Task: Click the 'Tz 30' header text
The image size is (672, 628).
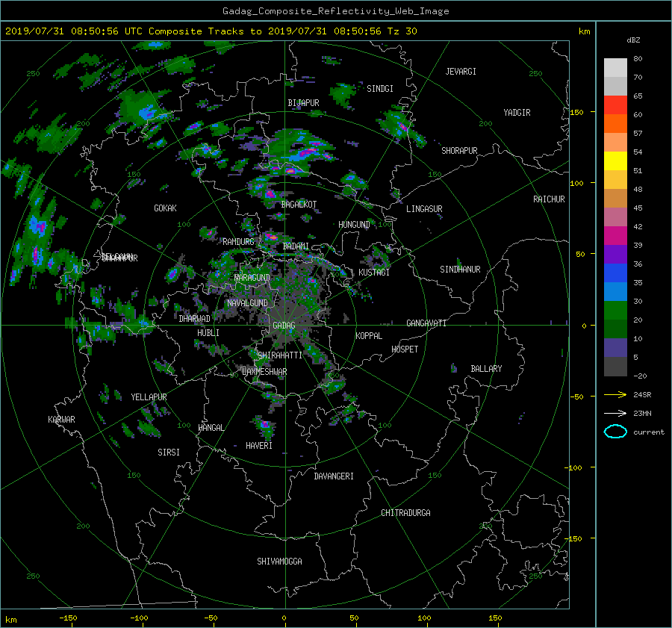Action: pos(402,31)
